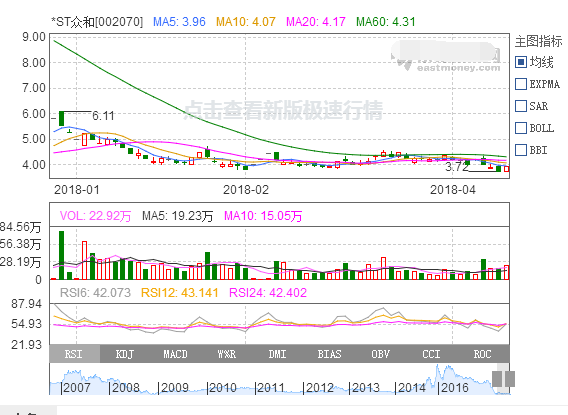Click the RSI24: 42.402 value
Image resolution: width=568 pixels, height=415 pixels.
[x=268, y=293]
